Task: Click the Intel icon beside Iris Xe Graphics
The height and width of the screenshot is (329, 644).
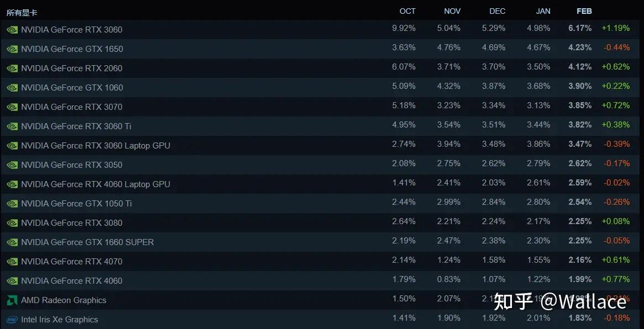Action: point(12,320)
